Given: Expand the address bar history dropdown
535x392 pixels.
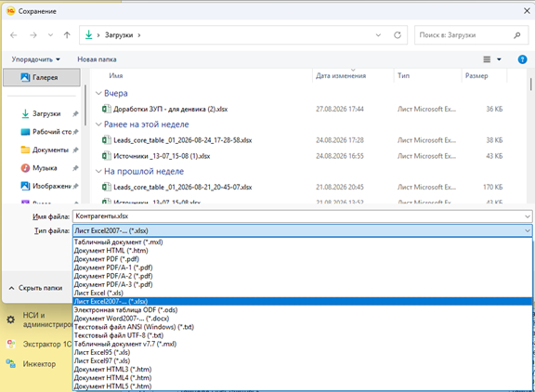Looking at the screenshot, I should point(378,35).
